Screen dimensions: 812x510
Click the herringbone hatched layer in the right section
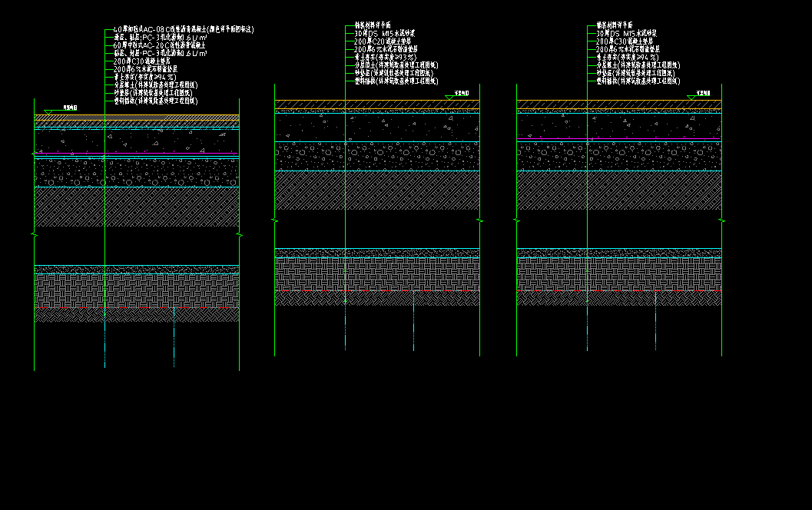click(618, 273)
